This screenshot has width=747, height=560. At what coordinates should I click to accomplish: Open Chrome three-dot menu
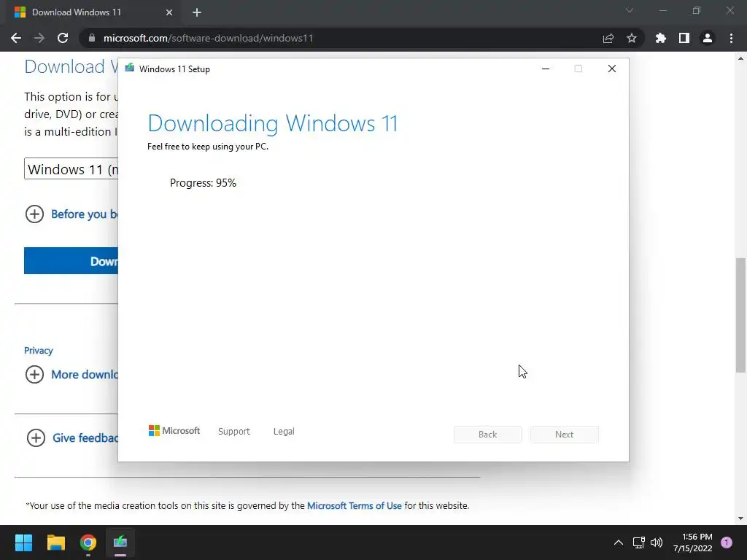click(731, 38)
